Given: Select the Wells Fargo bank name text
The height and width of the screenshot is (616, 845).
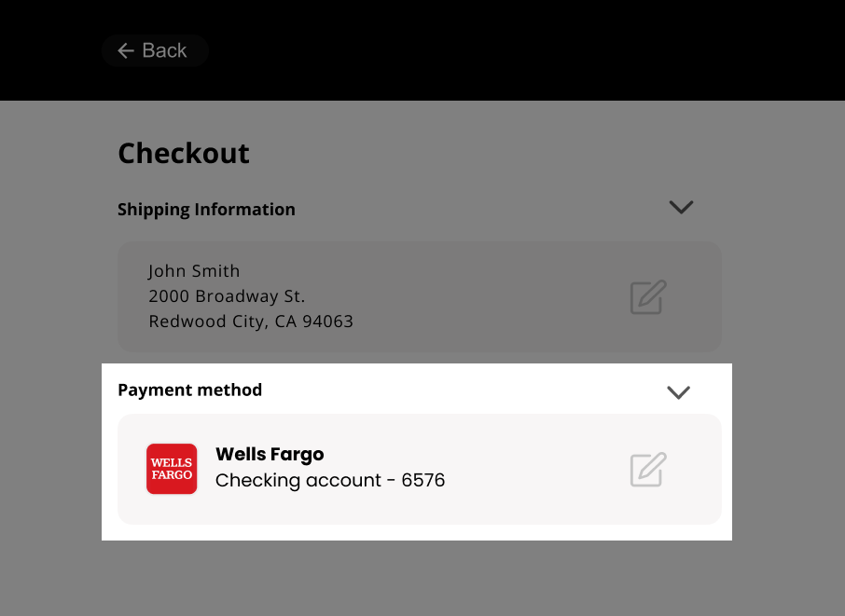Looking at the screenshot, I should click(x=270, y=455).
